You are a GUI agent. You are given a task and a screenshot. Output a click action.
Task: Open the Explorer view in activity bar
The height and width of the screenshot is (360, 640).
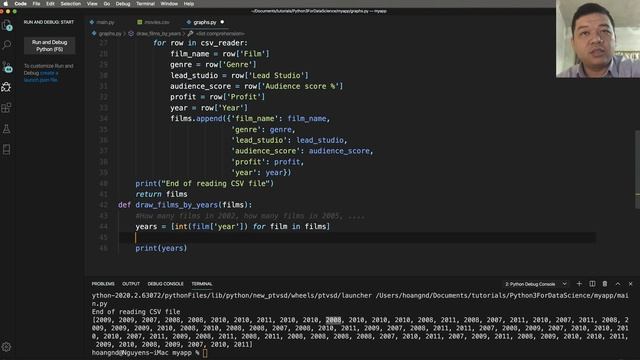tap(7, 25)
